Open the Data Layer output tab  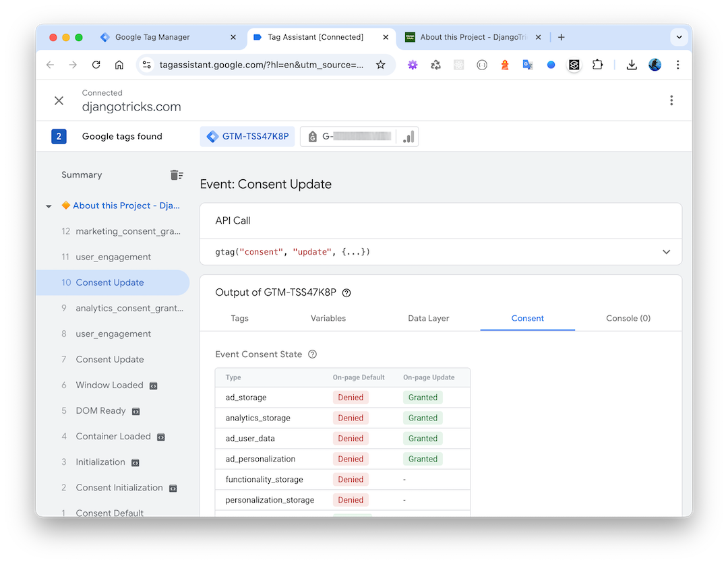[429, 319]
